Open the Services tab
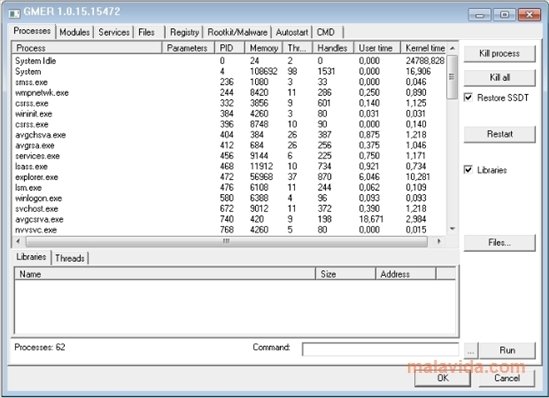Screen dimensions: 549x398 click(114, 32)
